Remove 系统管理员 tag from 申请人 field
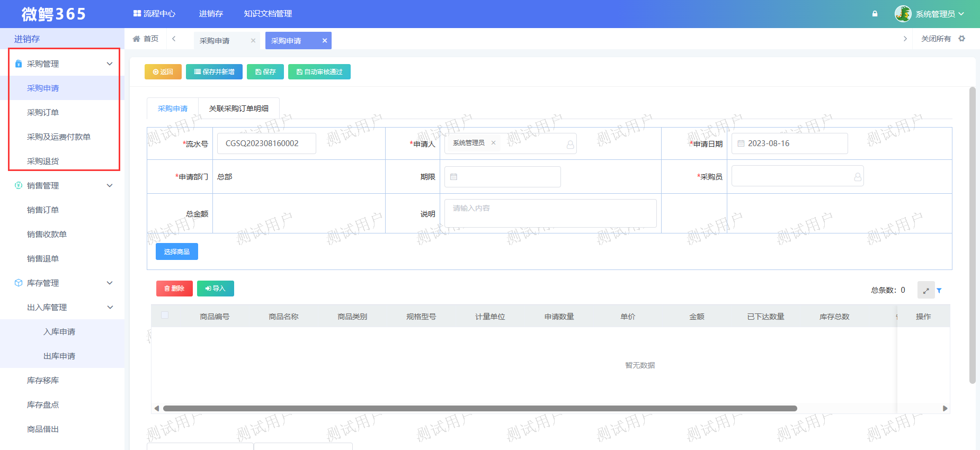This screenshot has width=980, height=450. click(493, 143)
